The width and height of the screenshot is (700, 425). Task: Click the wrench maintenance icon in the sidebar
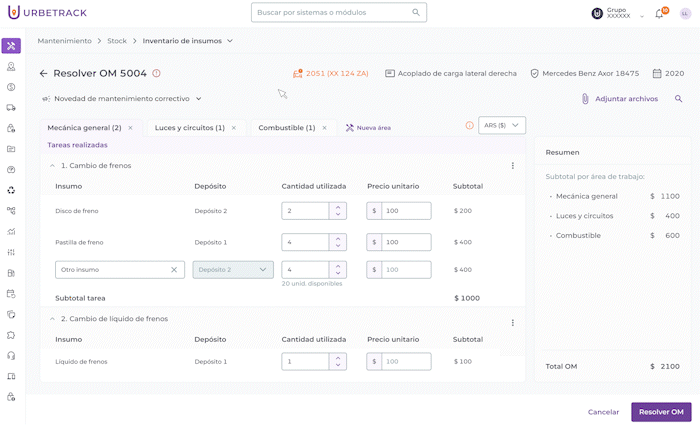tap(11, 46)
